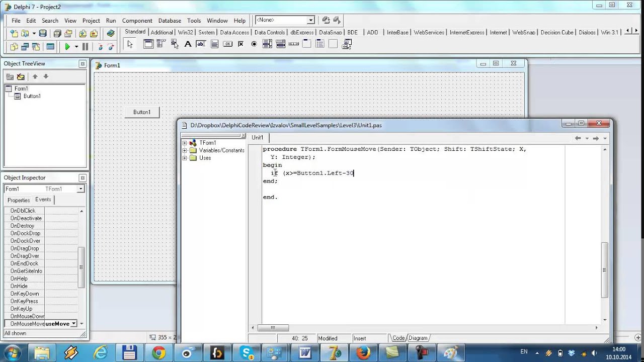The height and width of the screenshot is (362, 644).
Task: Select Button1 in Object TreeView
Action: pyautogui.click(x=32, y=96)
